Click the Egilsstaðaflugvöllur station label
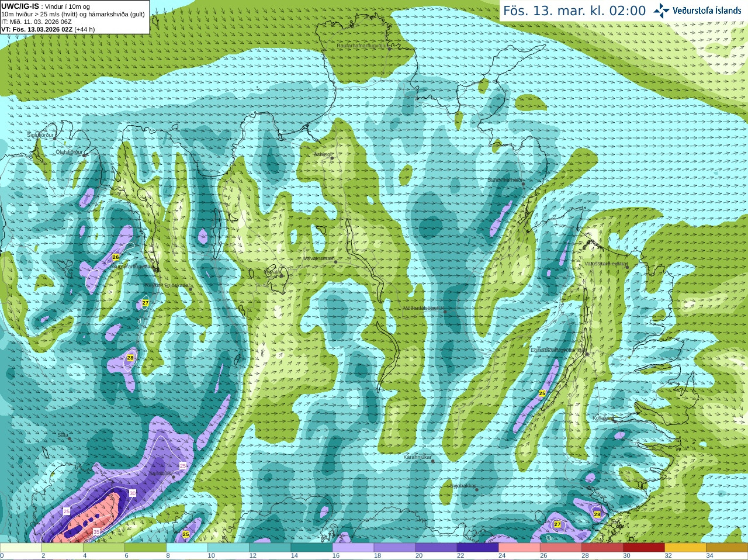Screen dimensions: 748x560 click(x=557, y=350)
